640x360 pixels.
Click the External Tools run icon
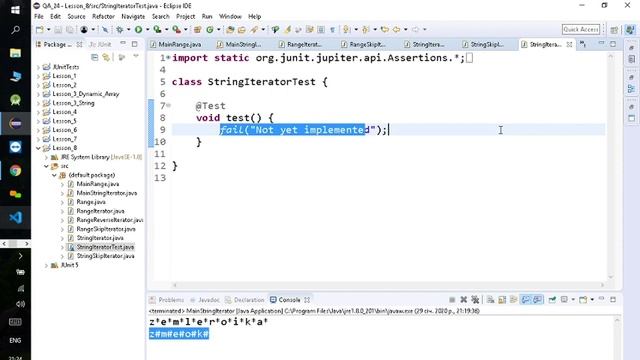click(176, 29)
